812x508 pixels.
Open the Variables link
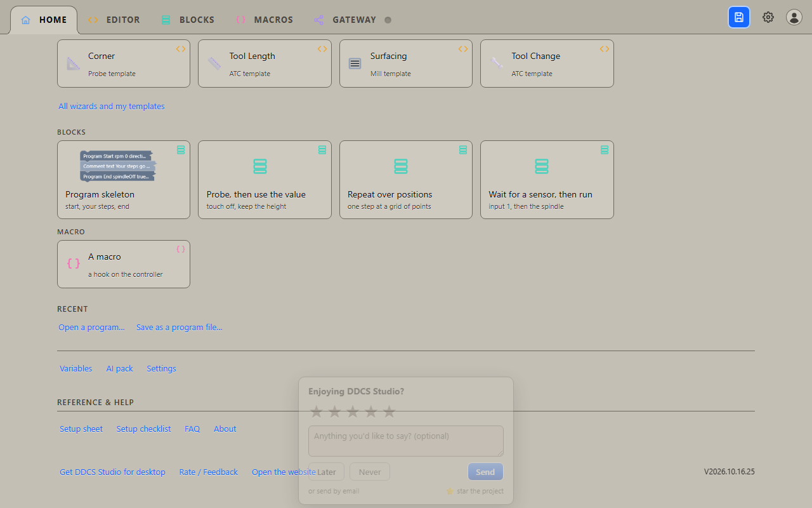pos(76,368)
